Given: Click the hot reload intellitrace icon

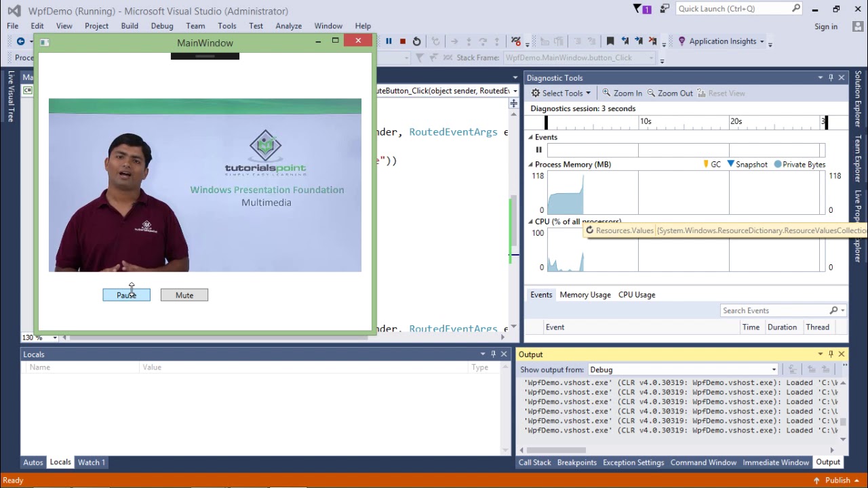Looking at the screenshot, I should tap(516, 41).
